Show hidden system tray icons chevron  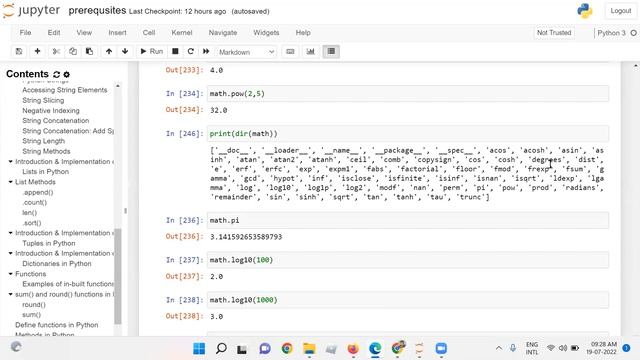point(499,348)
